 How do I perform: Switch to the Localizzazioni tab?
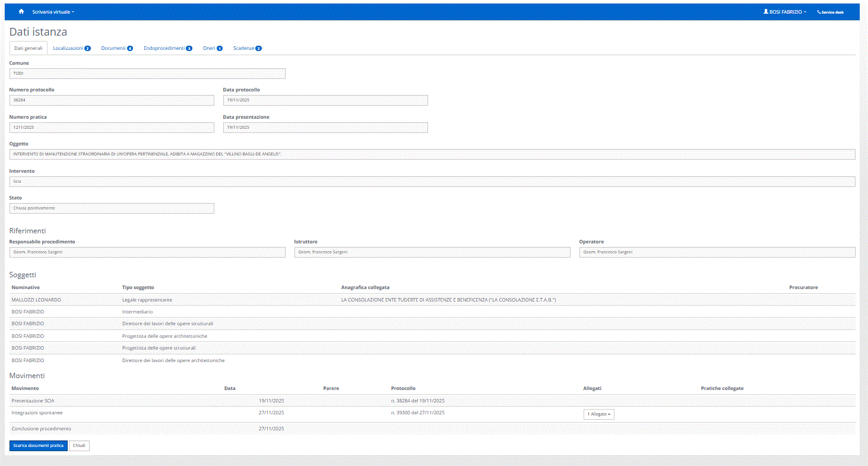[71, 48]
